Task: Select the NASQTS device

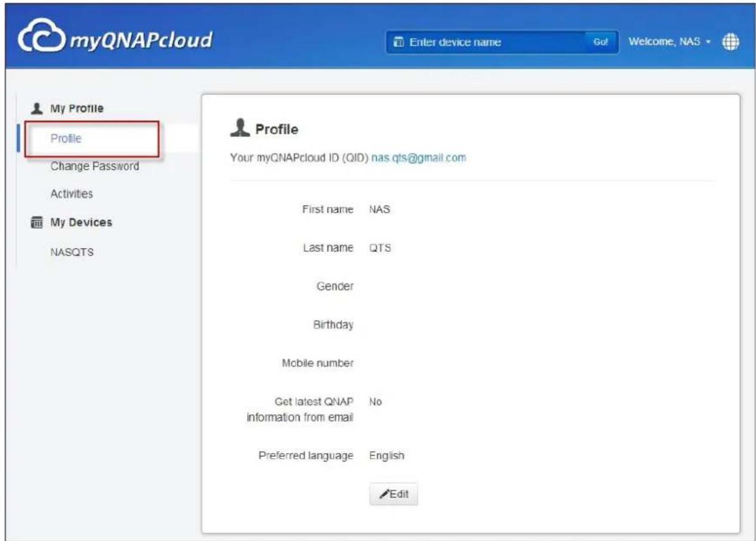Action: pyautogui.click(x=72, y=252)
